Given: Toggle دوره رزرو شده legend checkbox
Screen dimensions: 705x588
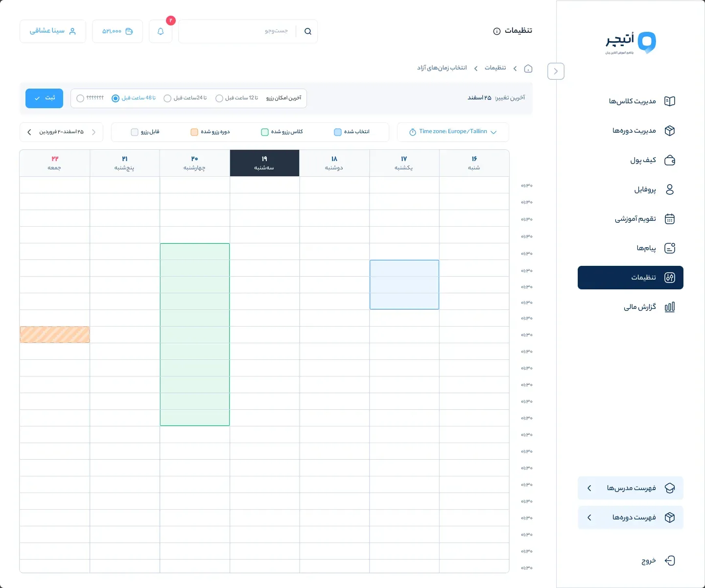Looking at the screenshot, I should point(194,132).
